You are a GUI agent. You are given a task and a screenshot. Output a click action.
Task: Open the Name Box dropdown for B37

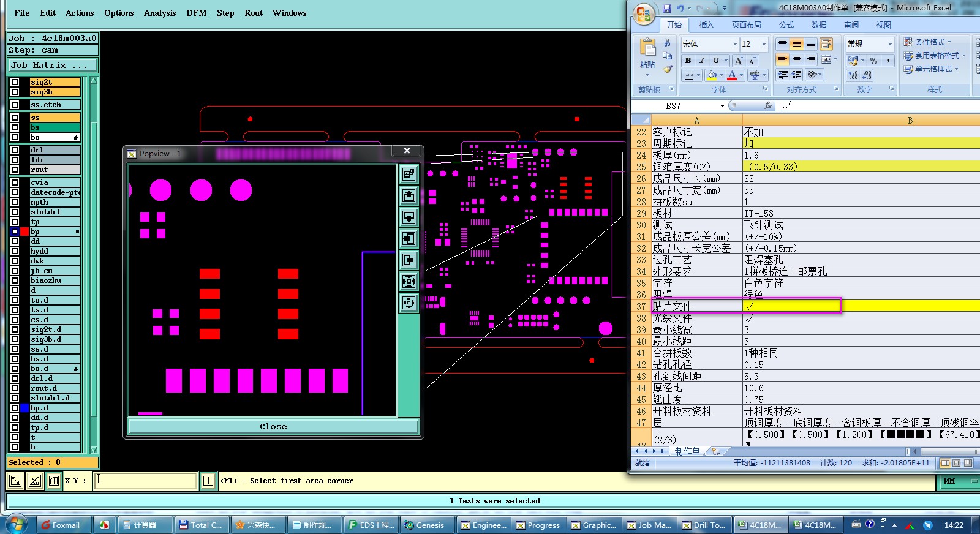tap(722, 106)
